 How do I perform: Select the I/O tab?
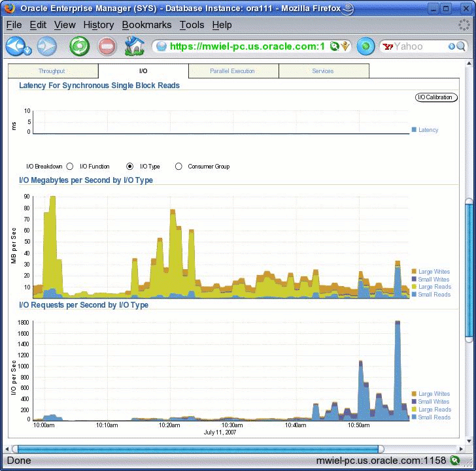(x=143, y=71)
